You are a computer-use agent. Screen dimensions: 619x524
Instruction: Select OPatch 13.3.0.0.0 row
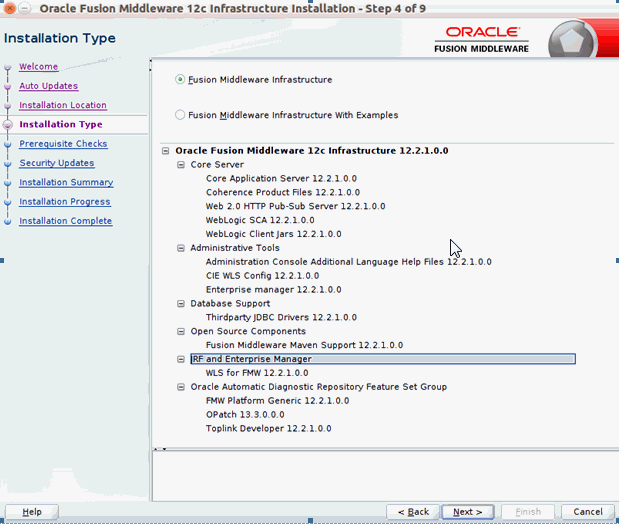(x=245, y=415)
